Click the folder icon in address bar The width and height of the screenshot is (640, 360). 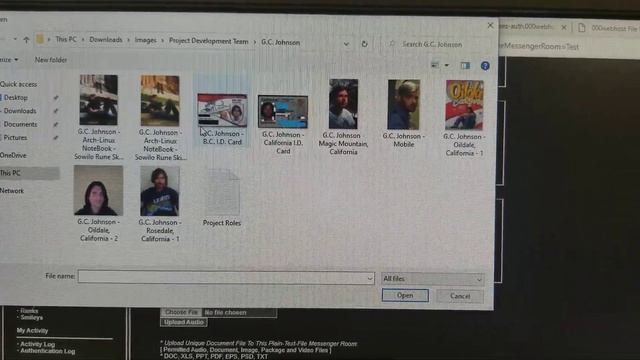pos(40,39)
